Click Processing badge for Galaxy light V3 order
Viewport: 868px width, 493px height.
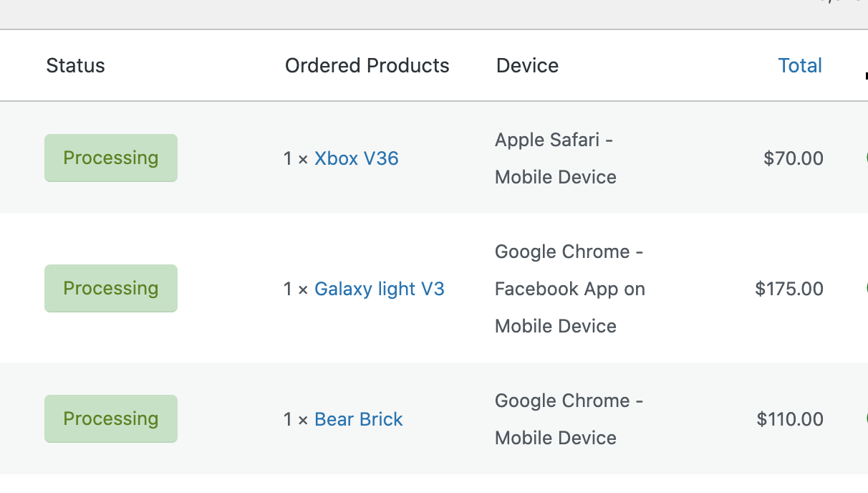coord(111,288)
